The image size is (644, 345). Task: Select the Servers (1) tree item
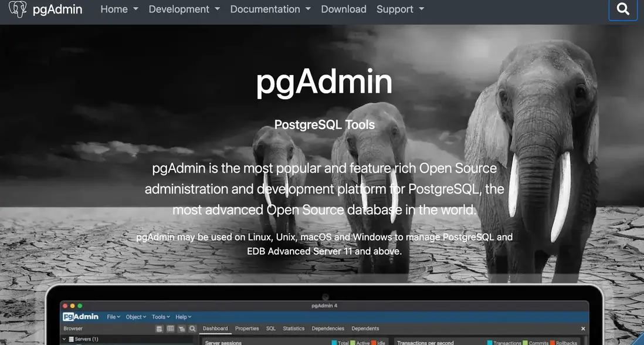coord(83,339)
